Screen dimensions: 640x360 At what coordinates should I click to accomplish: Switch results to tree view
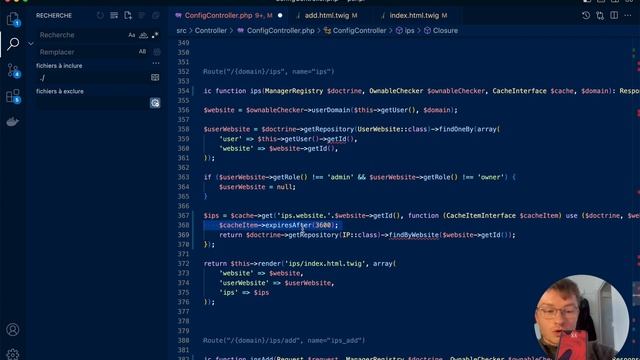[142, 16]
